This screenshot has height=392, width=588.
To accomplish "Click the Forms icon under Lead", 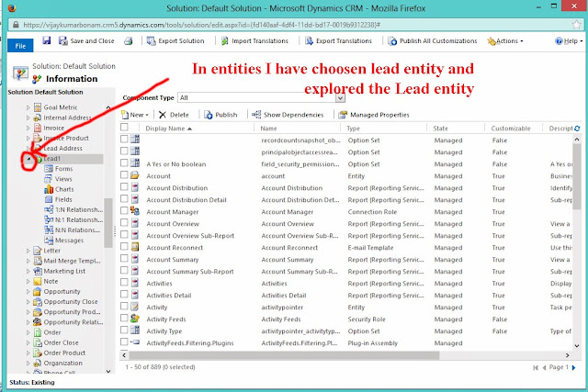I will point(49,169).
